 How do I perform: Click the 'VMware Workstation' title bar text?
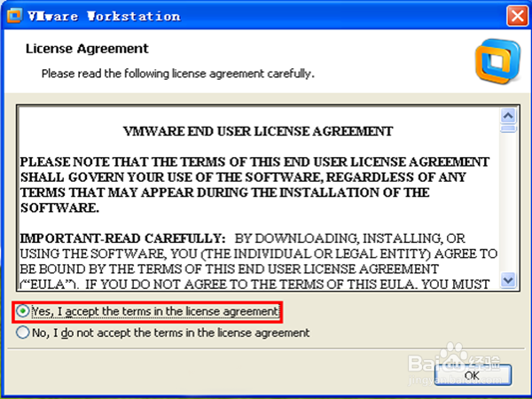click(x=104, y=16)
